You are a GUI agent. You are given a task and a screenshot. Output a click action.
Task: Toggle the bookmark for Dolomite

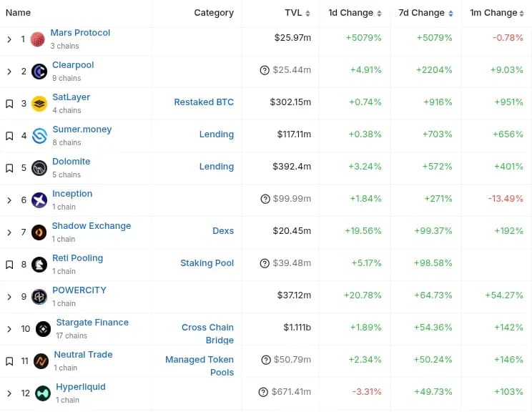(9, 168)
